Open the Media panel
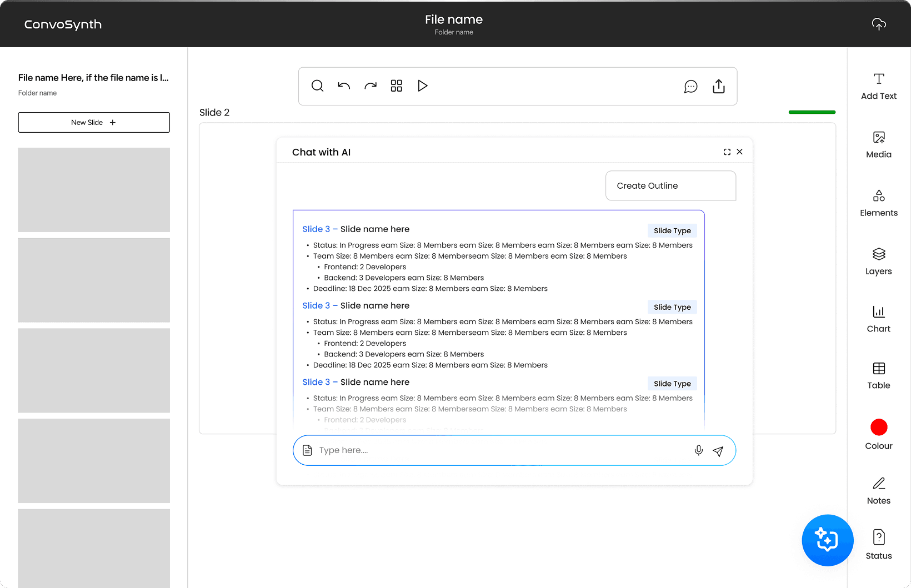The width and height of the screenshot is (911, 588). pyautogui.click(x=878, y=144)
